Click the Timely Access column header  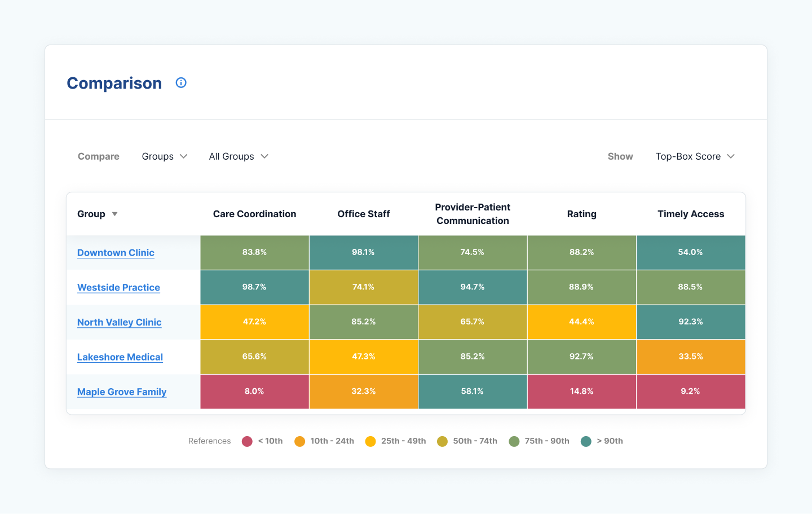[691, 214]
